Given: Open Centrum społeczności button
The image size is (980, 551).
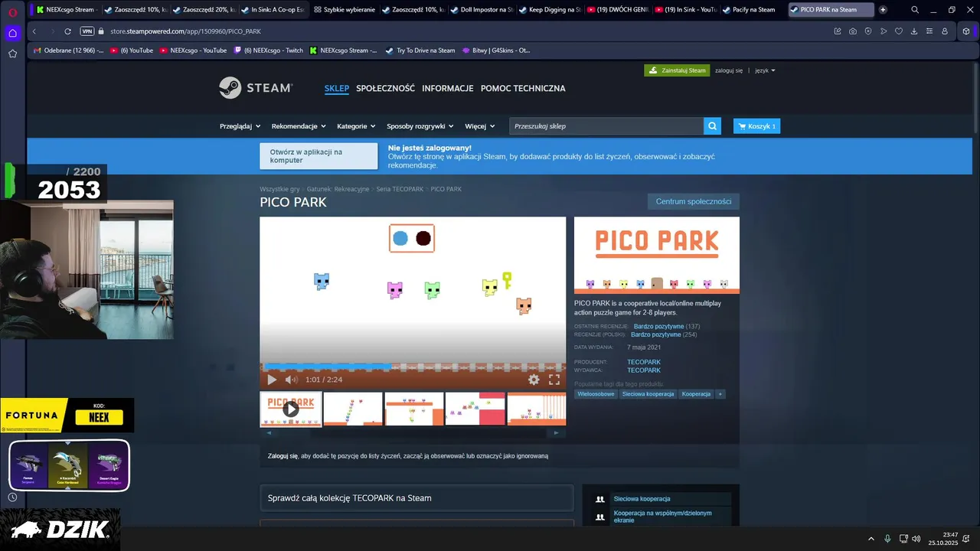Looking at the screenshot, I should coord(694,201).
